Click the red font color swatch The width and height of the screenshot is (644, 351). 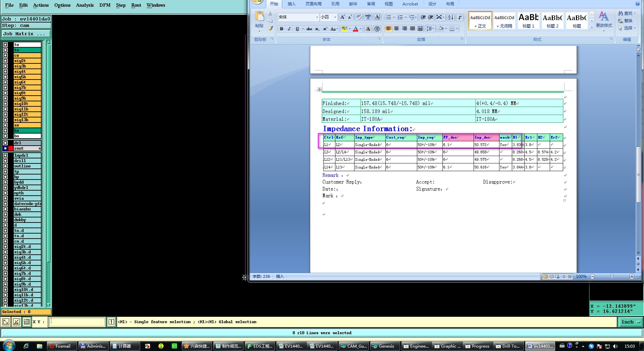(356, 29)
